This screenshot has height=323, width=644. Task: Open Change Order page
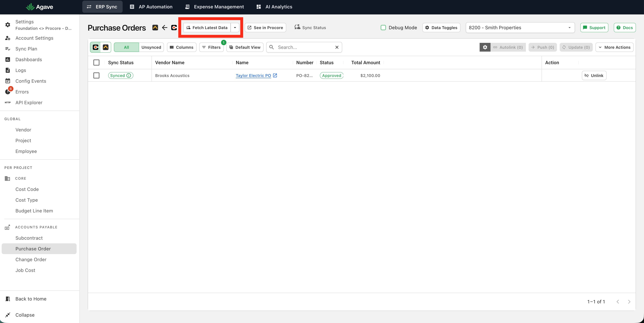31,260
